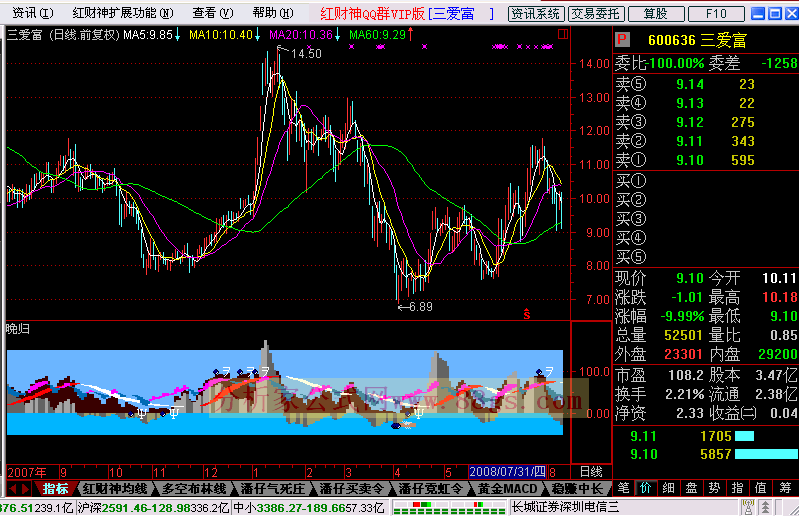The height and width of the screenshot is (516, 799).
Task: Select the 指标 indicator tab
Action: 55,489
